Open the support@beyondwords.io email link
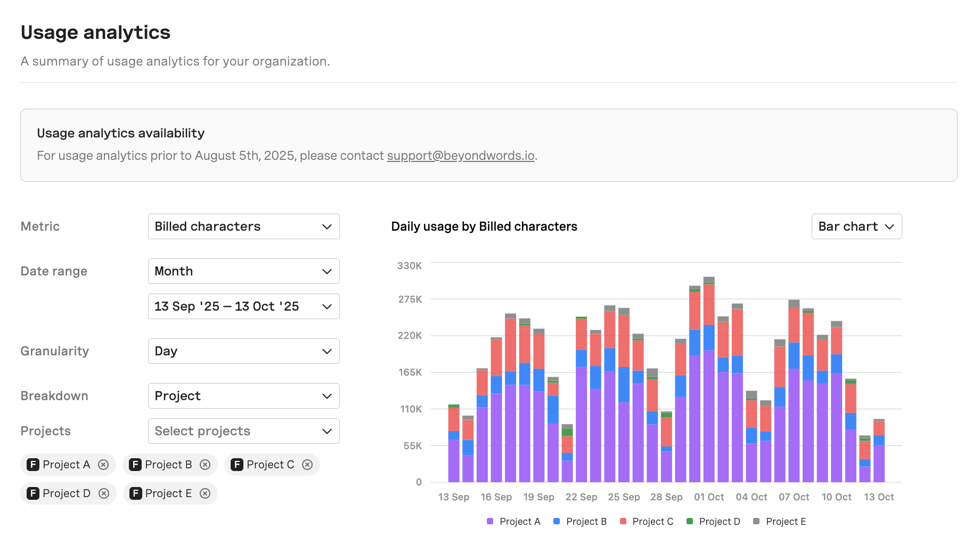 (461, 156)
